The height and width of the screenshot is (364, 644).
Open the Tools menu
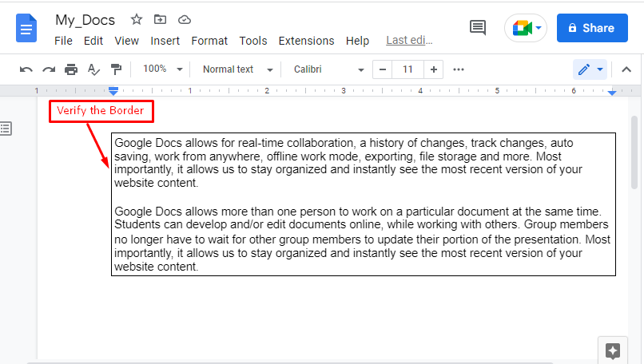click(x=253, y=41)
